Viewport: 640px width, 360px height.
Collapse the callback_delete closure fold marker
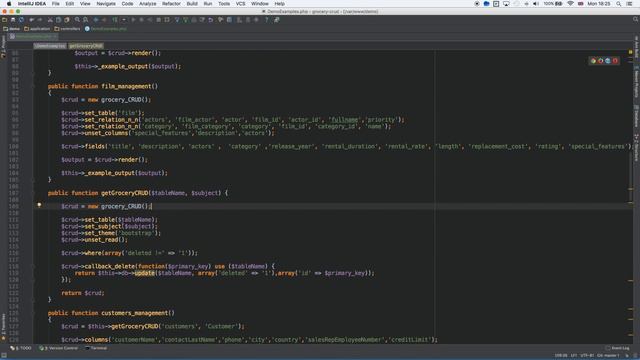pos(33,267)
